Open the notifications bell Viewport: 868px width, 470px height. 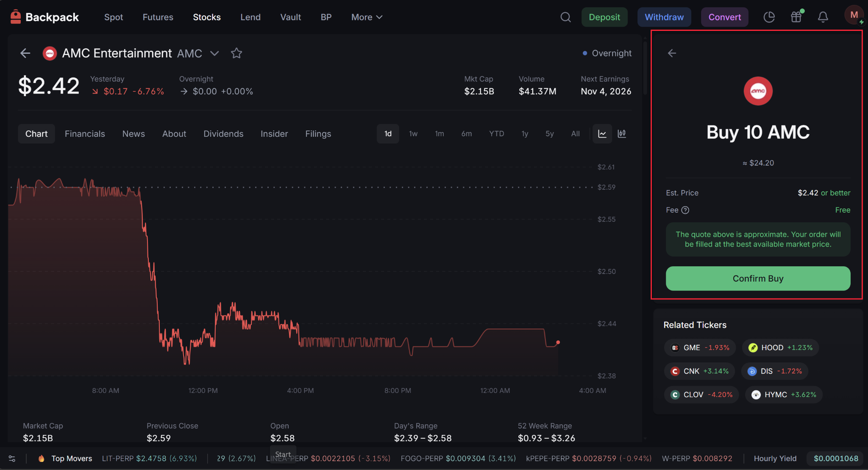(823, 17)
